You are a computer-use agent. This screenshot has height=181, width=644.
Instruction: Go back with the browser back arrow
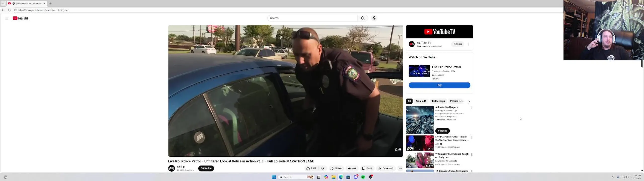[3, 10]
